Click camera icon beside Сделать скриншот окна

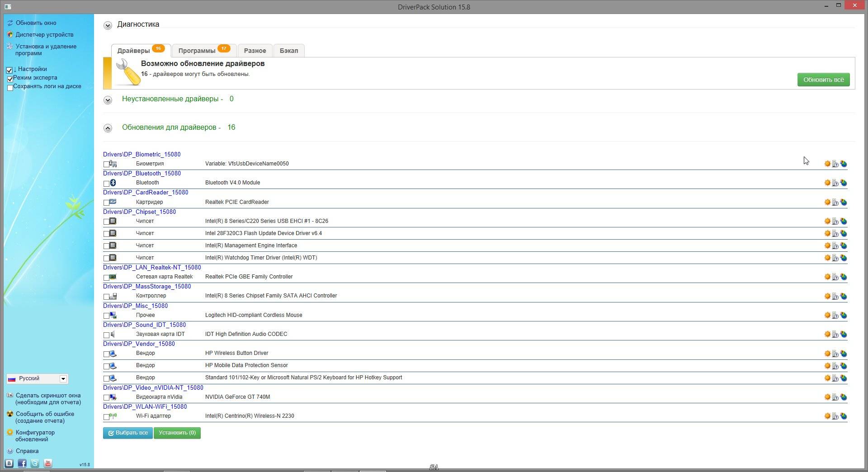point(10,396)
